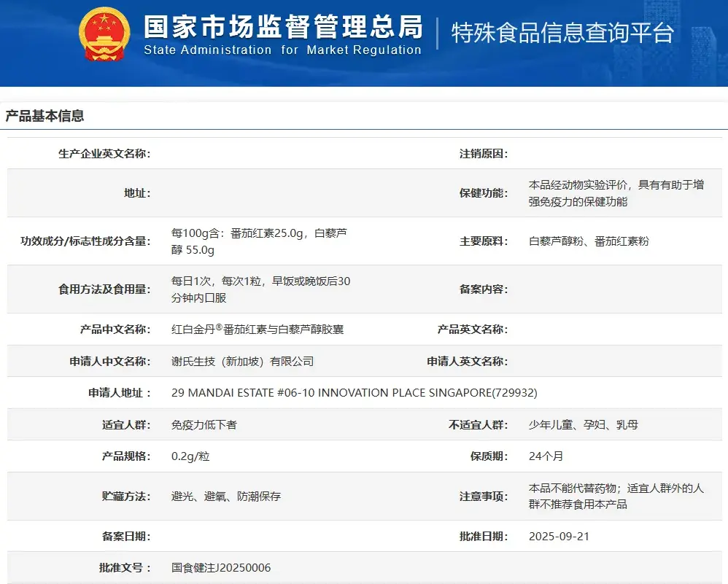728x584 pixels.
Task: Click the 备案日期 label
Action: pos(126,537)
